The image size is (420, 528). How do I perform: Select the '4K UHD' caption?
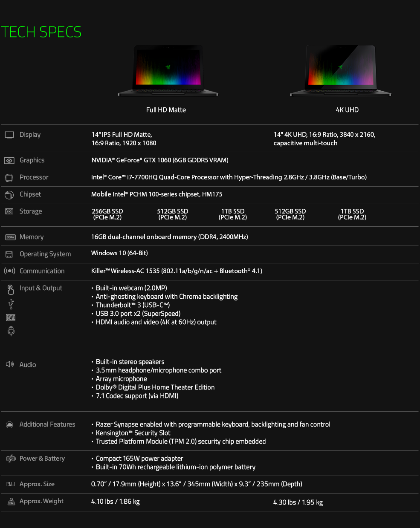tap(347, 110)
